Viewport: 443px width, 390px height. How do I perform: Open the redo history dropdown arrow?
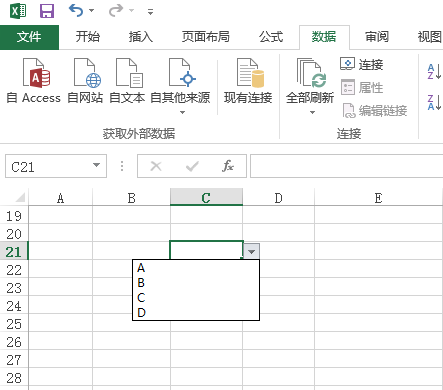pos(131,11)
